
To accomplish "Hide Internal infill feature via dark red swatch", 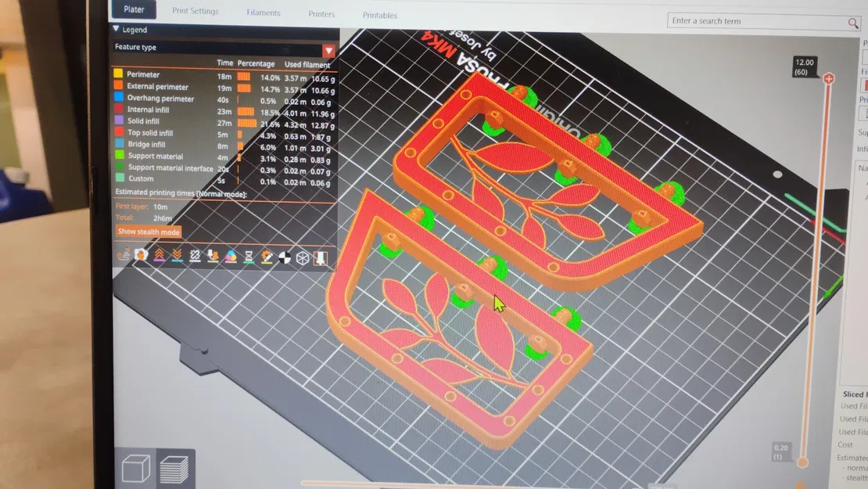I will pyautogui.click(x=118, y=109).
